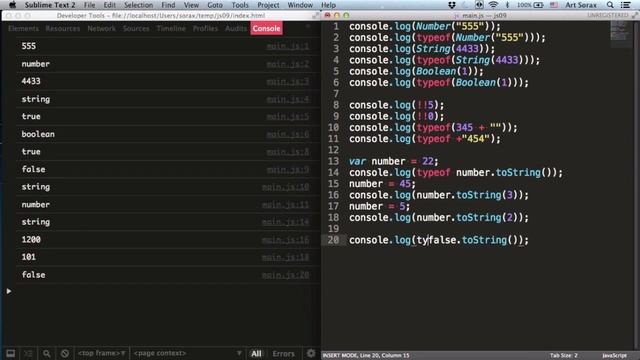Click the dock-to-window icon in DevTools status bar

tap(10, 353)
